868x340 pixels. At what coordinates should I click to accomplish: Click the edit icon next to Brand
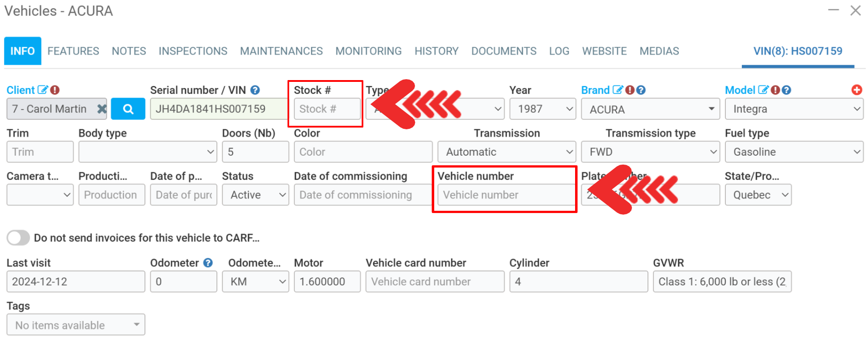[x=618, y=90]
